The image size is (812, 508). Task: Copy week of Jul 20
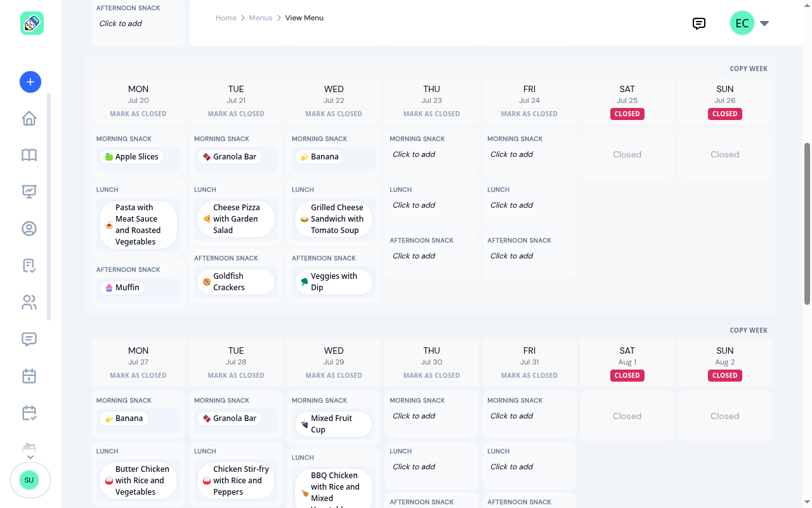[x=749, y=69]
